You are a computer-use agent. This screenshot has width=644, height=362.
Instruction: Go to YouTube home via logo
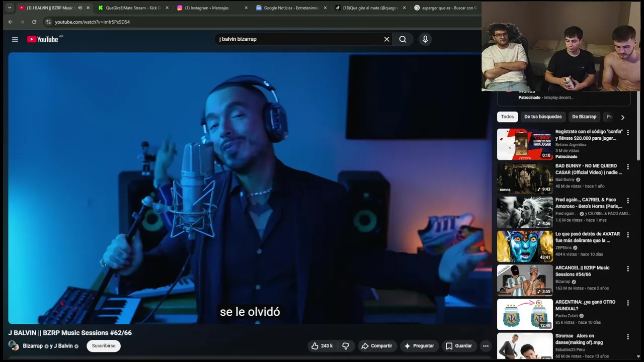click(43, 39)
